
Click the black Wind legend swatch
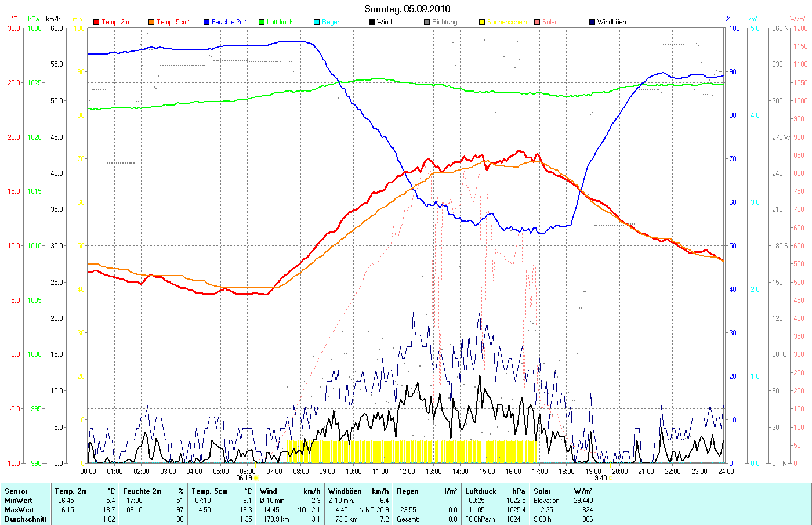click(372, 22)
